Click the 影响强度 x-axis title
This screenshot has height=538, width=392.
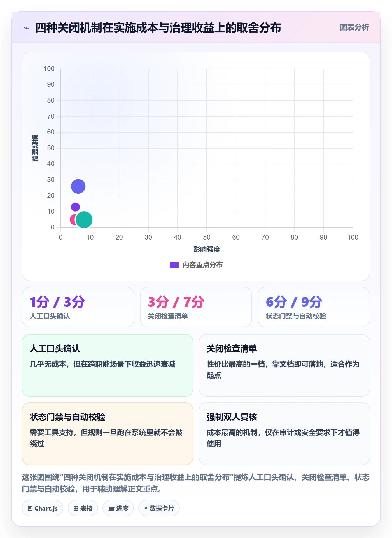[207, 249]
